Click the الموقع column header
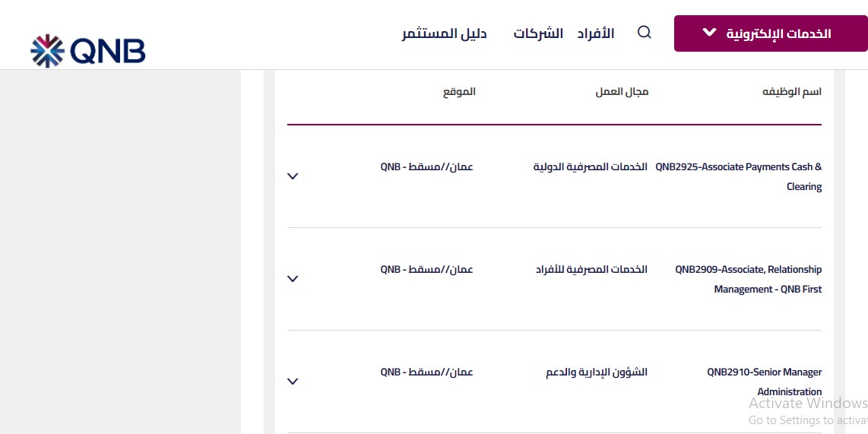This screenshot has width=868, height=434. (459, 92)
